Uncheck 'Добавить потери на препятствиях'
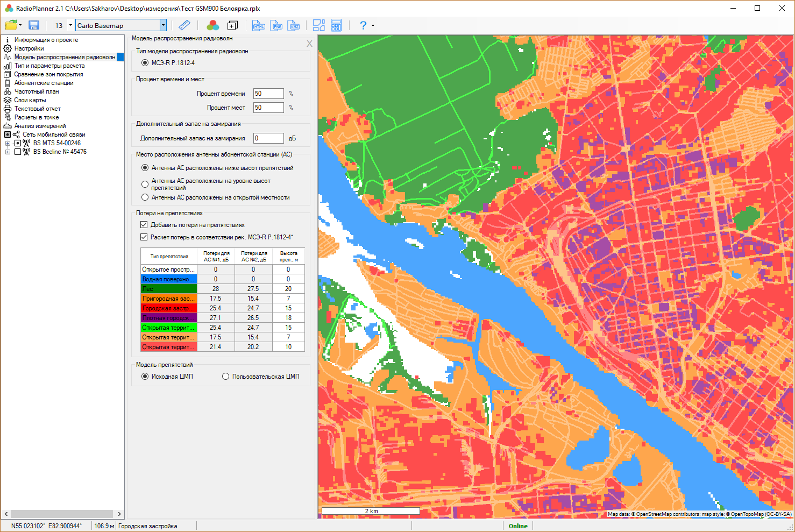 [144, 225]
